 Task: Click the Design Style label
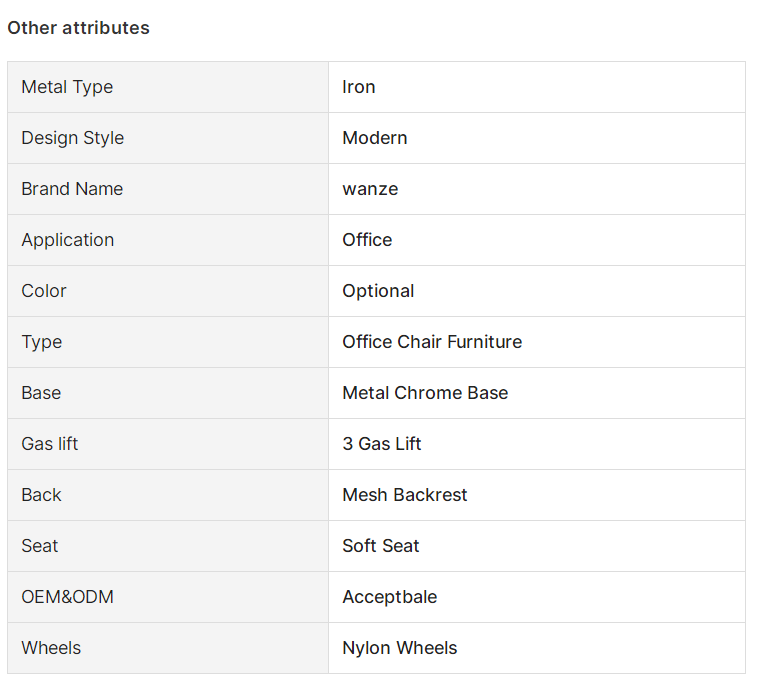[x=73, y=138]
